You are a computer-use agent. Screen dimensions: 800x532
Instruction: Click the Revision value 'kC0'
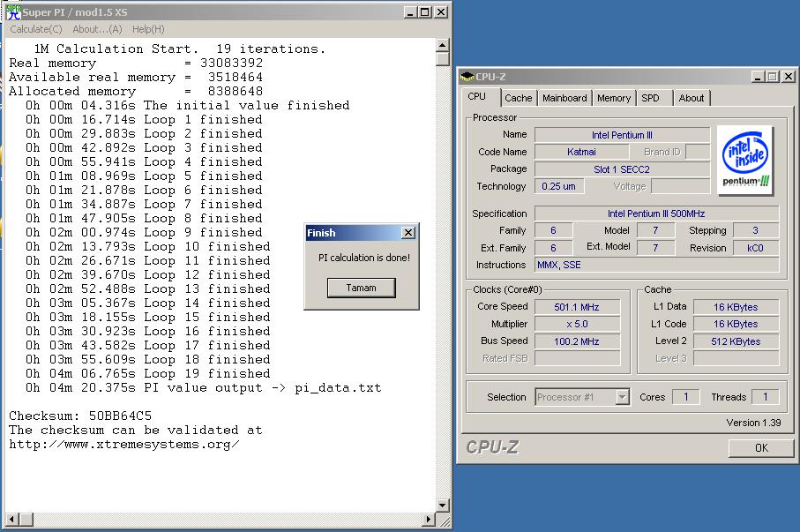click(756, 248)
